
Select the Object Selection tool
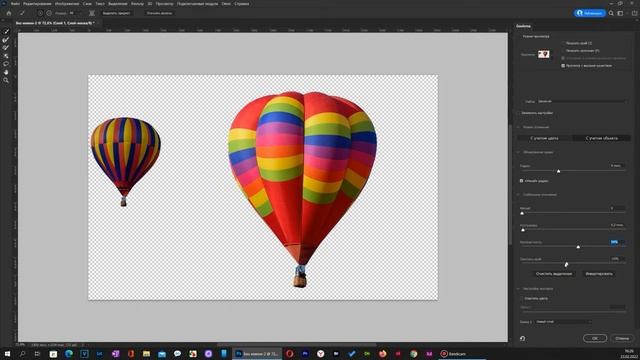[6, 56]
